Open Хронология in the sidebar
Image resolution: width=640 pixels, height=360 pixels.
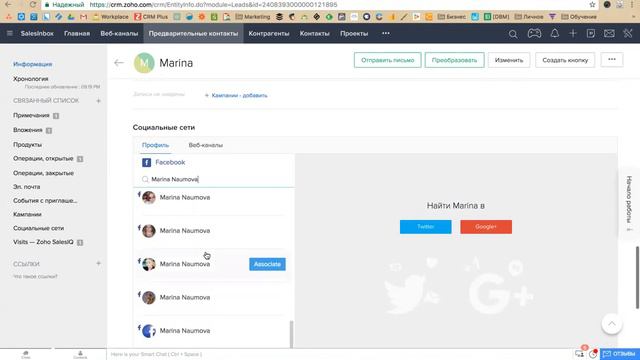[x=31, y=79]
